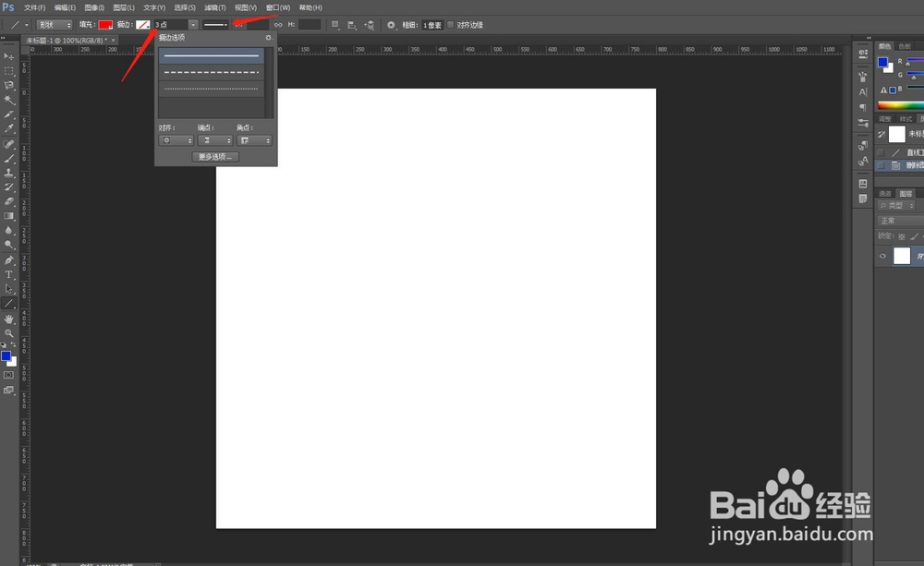Select the Brush tool
The width and height of the screenshot is (924, 566).
[x=9, y=159]
